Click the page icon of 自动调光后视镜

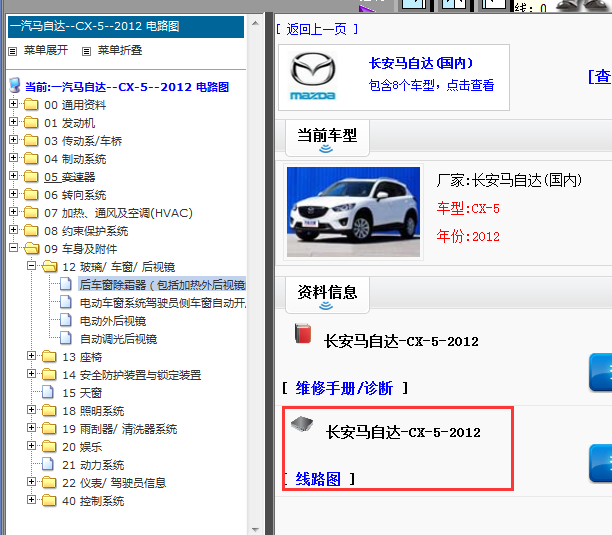pyautogui.click(x=66, y=338)
